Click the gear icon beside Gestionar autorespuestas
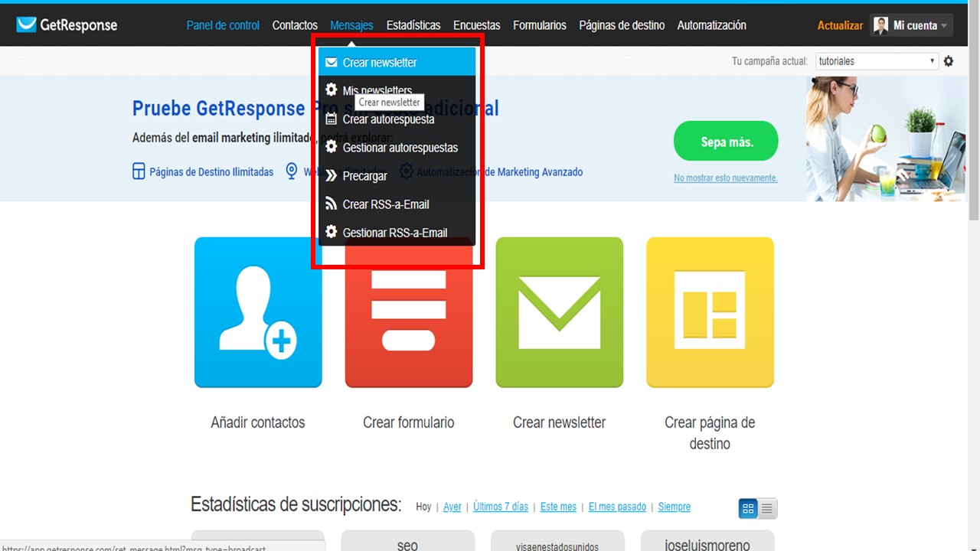The width and height of the screenshot is (980, 551). [332, 146]
